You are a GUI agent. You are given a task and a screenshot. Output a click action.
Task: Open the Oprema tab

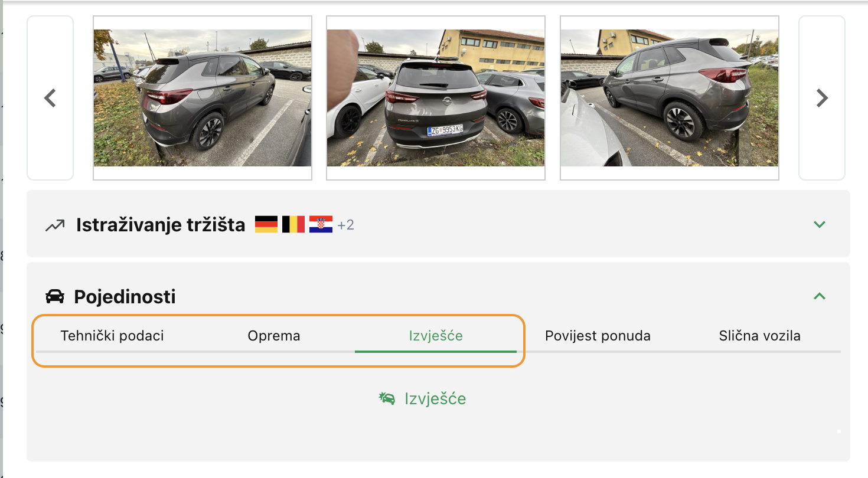274,336
